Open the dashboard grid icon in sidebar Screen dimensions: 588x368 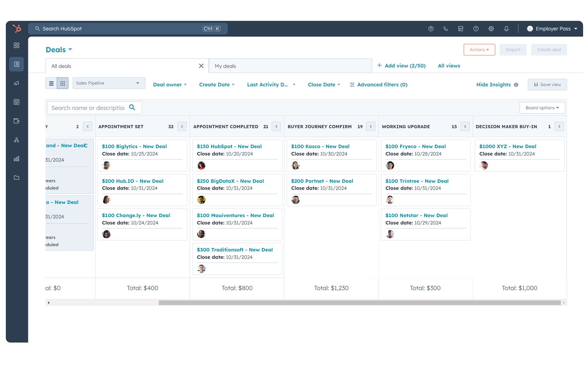(x=17, y=45)
